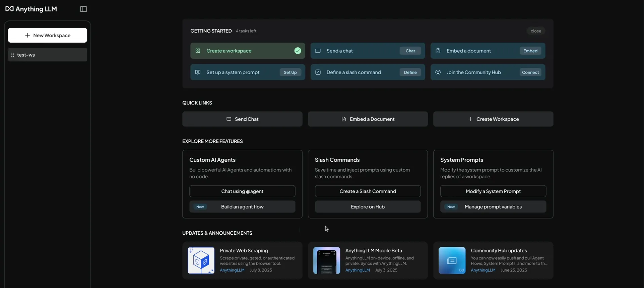Close the Getting Started panel
Screen dimensions: 644x288
click(x=536, y=31)
